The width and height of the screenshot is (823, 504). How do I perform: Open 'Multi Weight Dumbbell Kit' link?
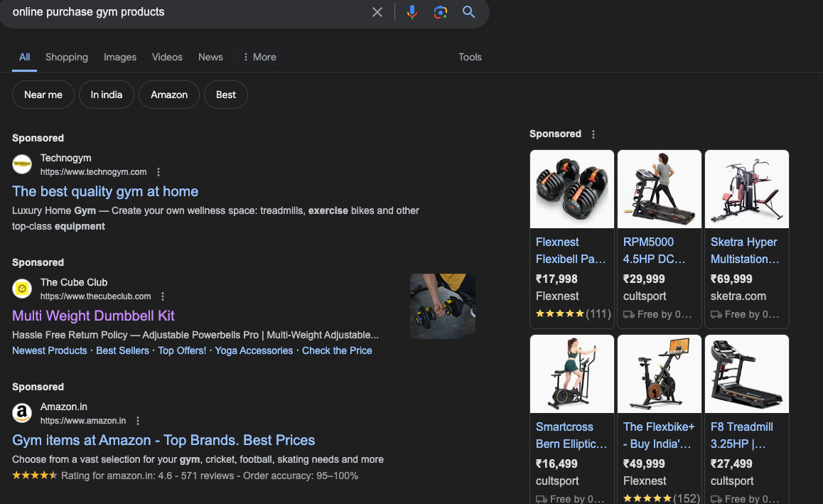(93, 316)
